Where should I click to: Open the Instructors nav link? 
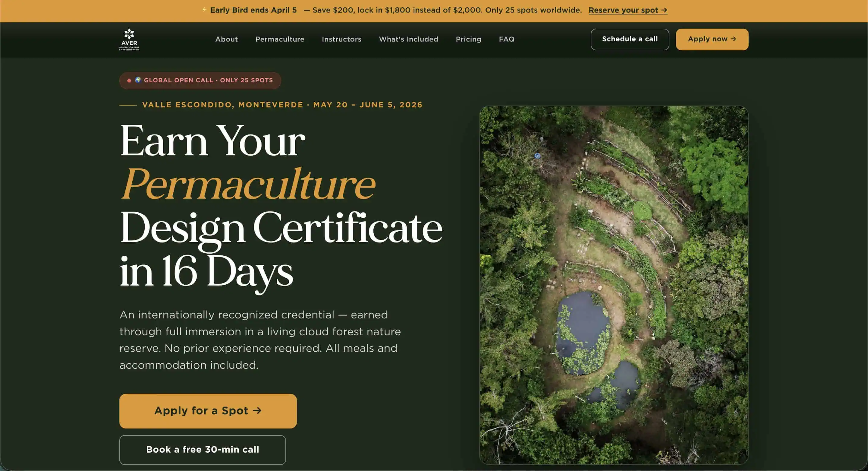(341, 39)
